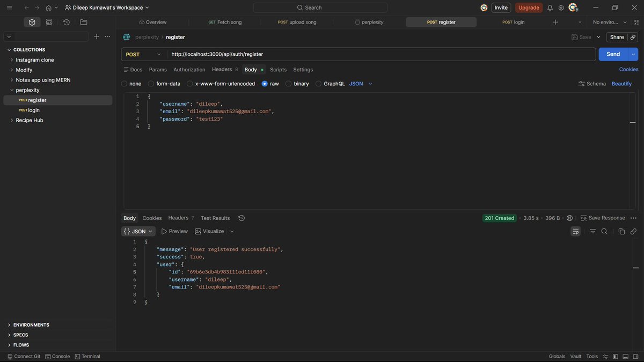Click the request URL field
The height and width of the screenshot is (362, 644).
click(x=382, y=54)
